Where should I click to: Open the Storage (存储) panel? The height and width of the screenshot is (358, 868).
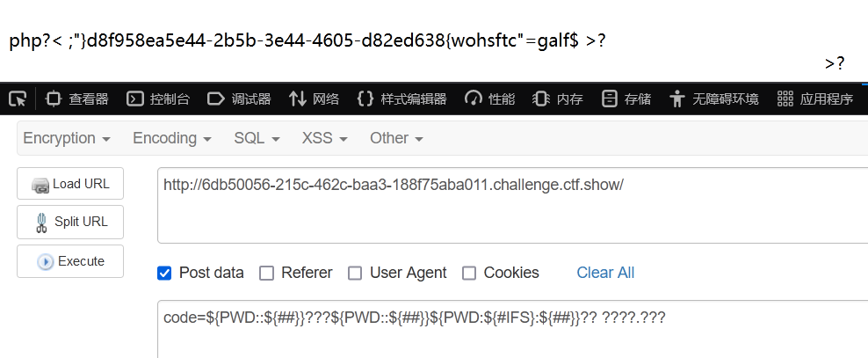[x=626, y=99]
